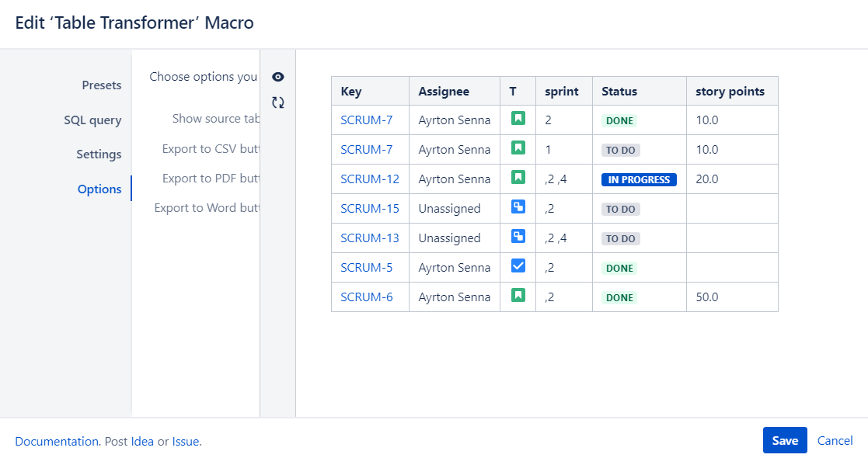Click the Idea link in footer
Screen dimensions: 868x458
142,441
